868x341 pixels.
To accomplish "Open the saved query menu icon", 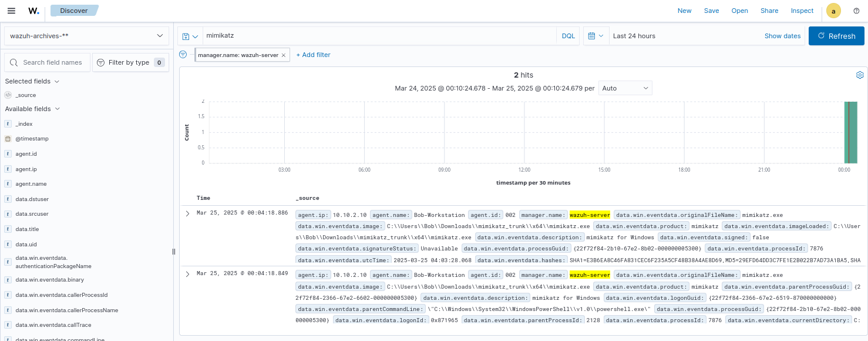I will pyautogui.click(x=190, y=36).
